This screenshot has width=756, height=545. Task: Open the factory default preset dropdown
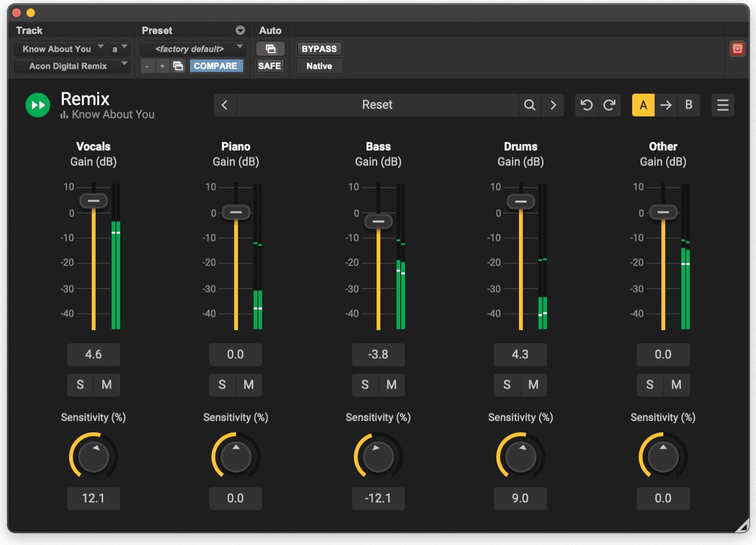coord(193,49)
